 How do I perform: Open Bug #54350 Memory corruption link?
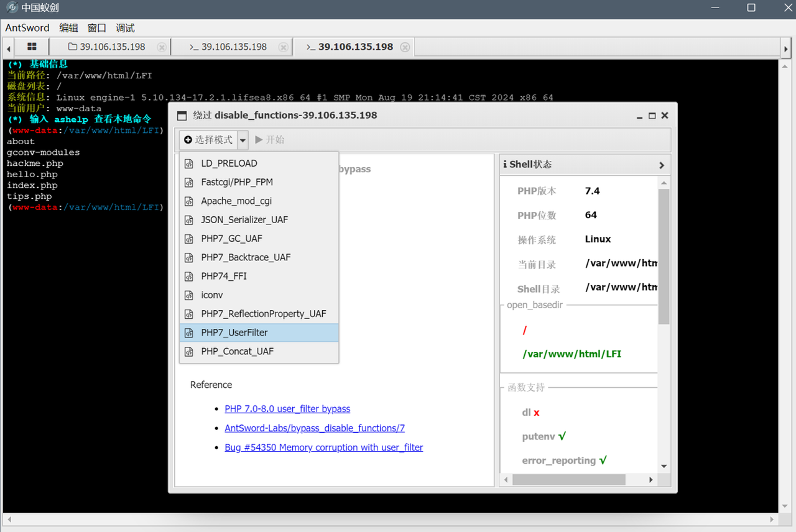(x=324, y=447)
